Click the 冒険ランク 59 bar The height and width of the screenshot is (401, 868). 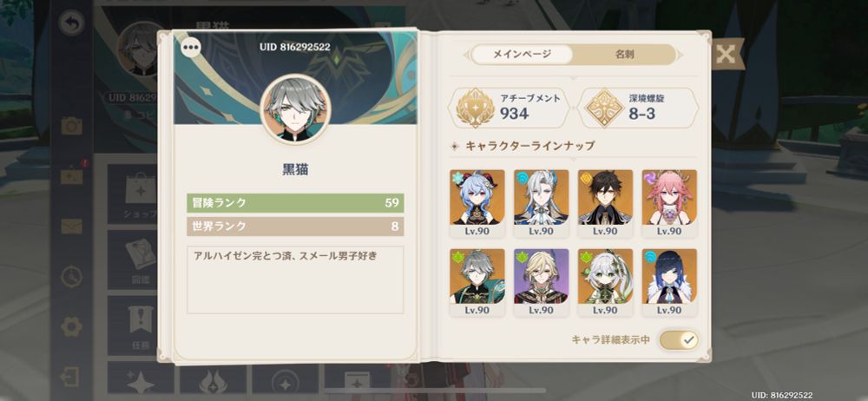tap(295, 203)
